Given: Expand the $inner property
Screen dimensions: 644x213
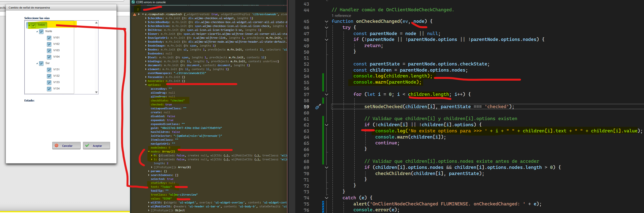Looking at the screenshot, I should (146, 34).
